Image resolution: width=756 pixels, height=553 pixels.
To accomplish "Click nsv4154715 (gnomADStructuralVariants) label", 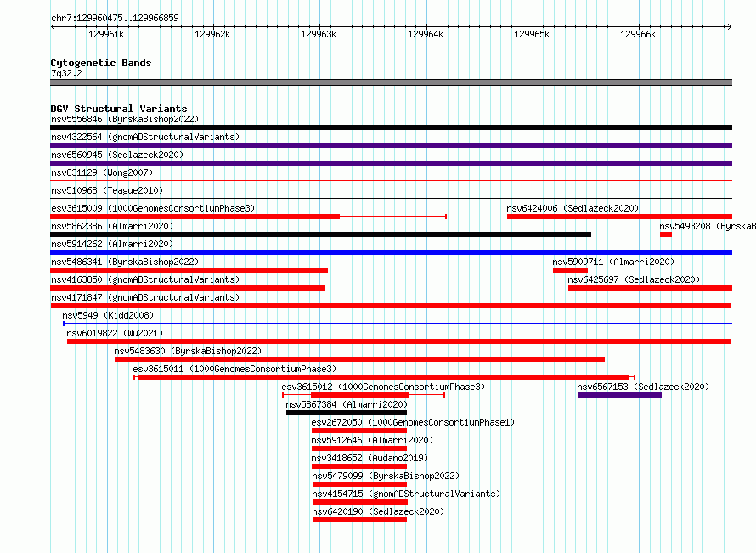I will point(406,494).
